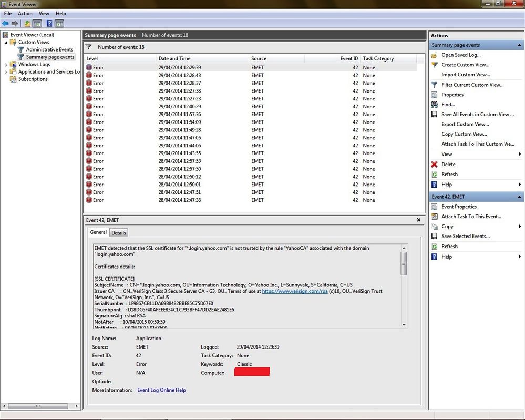Select Administrative Events in the tree

[x=49, y=49]
